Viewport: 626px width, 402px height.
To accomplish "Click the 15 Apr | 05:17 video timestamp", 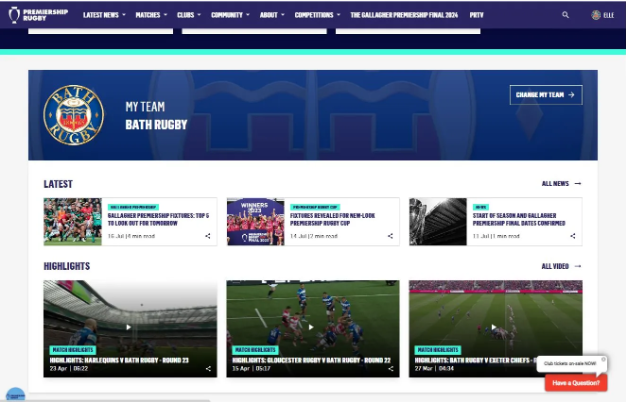I will pyautogui.click(x=251, y=368).
